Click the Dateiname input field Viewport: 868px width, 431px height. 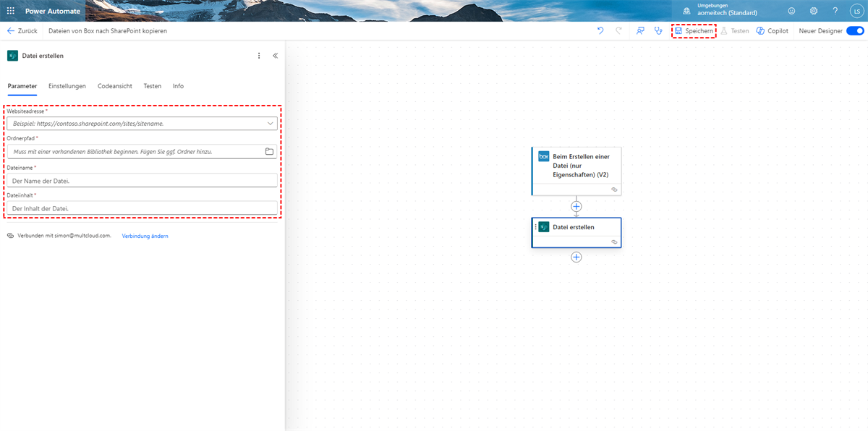click(142, 180)
